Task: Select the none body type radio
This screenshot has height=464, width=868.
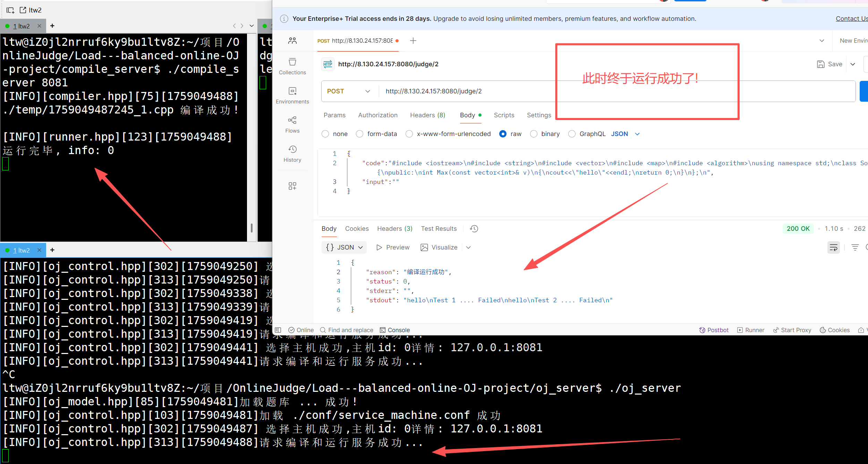Action: (x=325, y=134)
